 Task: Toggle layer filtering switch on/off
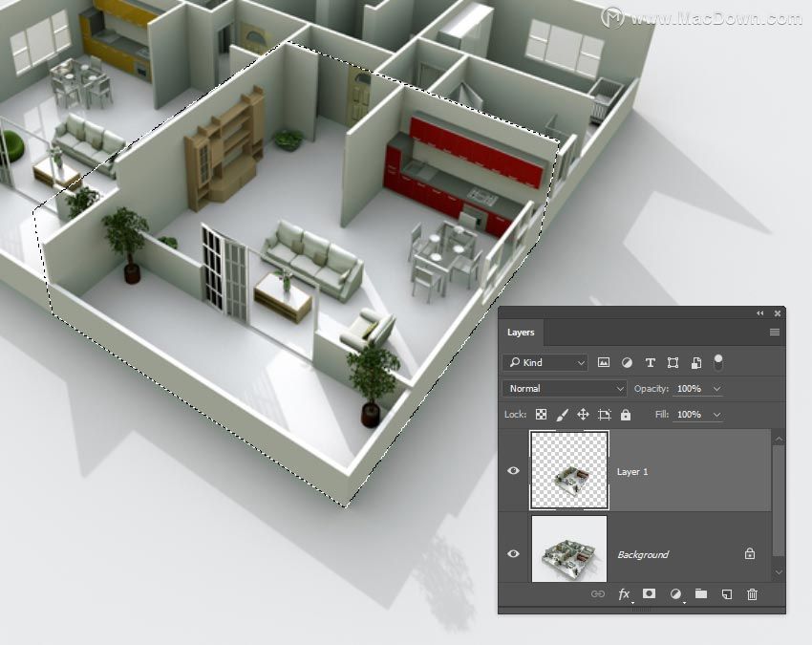click(x=718, y=362)
